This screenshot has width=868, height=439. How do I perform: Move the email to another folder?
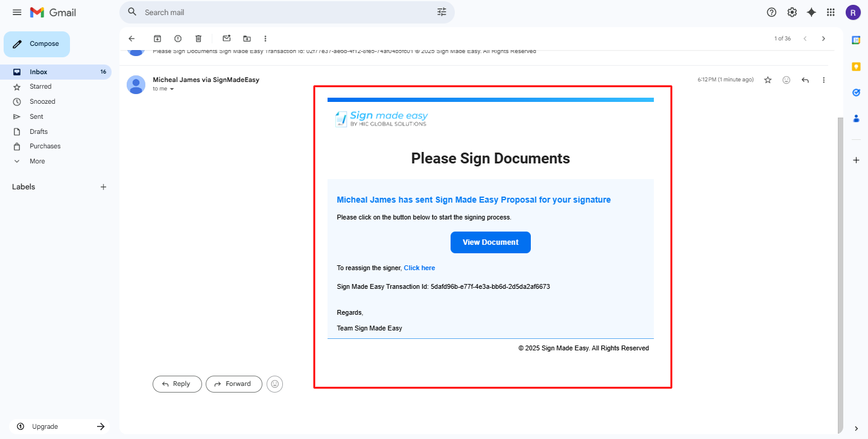click(247, 38)
